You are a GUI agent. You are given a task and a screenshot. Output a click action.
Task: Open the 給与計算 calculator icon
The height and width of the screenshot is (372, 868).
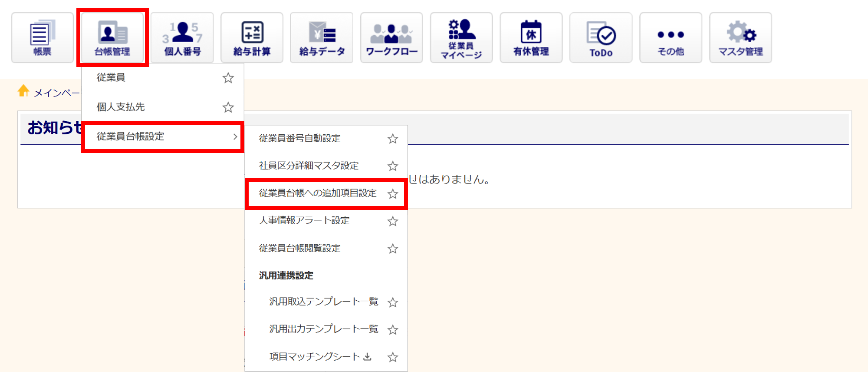point(252,38)
